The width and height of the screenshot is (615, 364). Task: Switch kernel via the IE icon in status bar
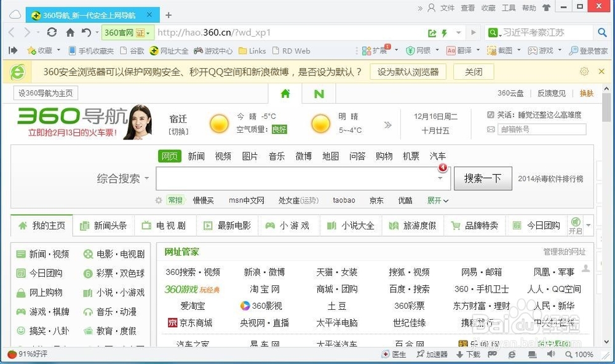pos(512,355)
